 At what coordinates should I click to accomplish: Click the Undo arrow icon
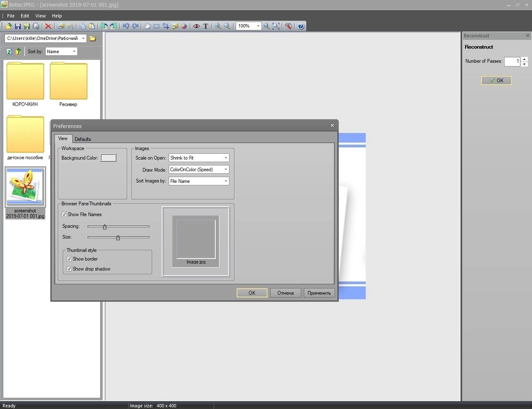[126, 26]
